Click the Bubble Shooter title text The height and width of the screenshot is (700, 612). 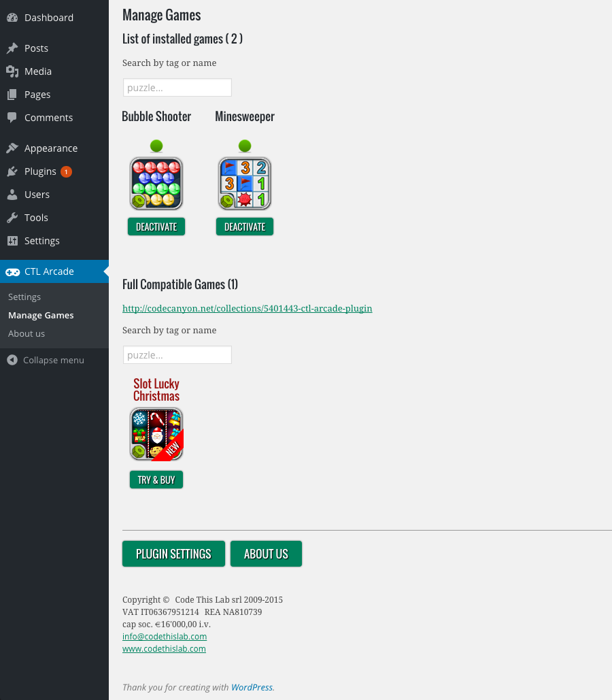coord(156,116)
